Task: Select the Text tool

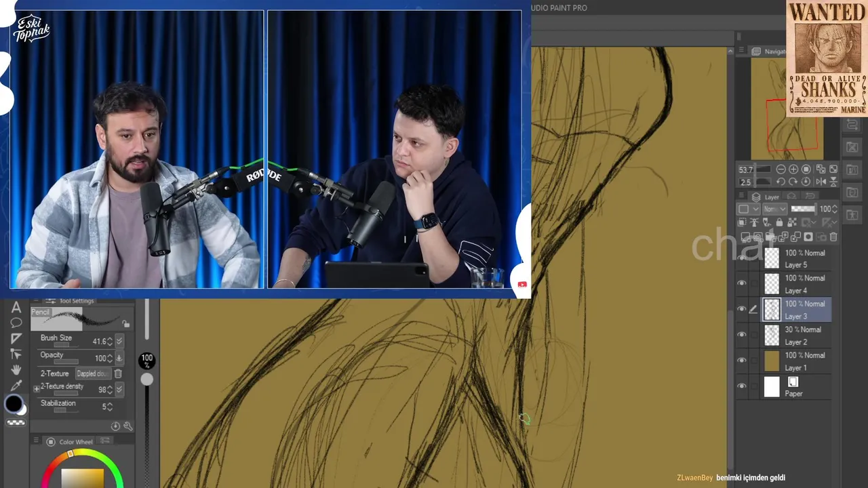Action: tap(16, 308)
